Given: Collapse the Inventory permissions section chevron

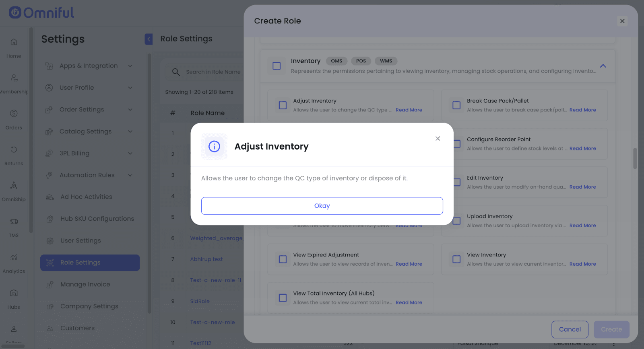Looking at the screenshot, I should [x=603, y=66].
